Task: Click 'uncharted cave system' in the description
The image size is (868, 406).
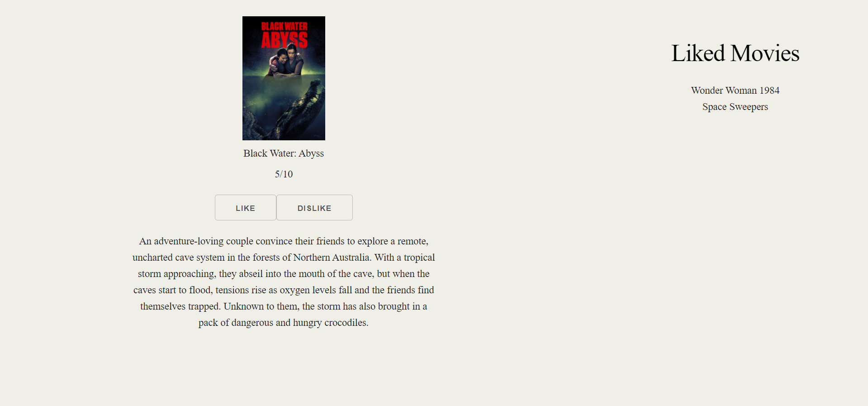Action: (178, 258)
